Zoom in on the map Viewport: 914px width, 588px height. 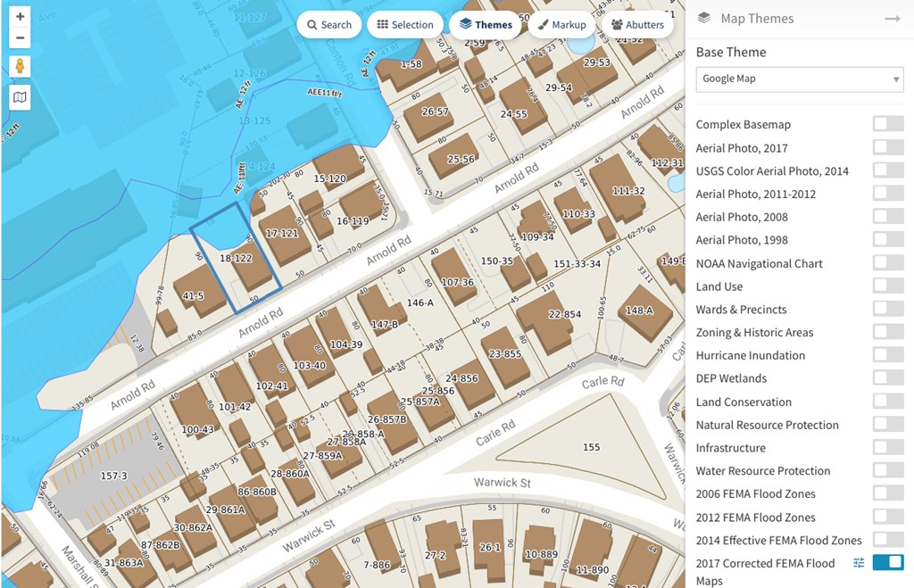coord(20,16)
